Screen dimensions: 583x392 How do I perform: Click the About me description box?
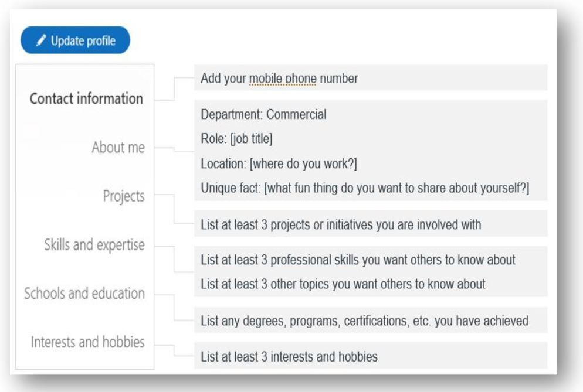(x=371, y=150)
